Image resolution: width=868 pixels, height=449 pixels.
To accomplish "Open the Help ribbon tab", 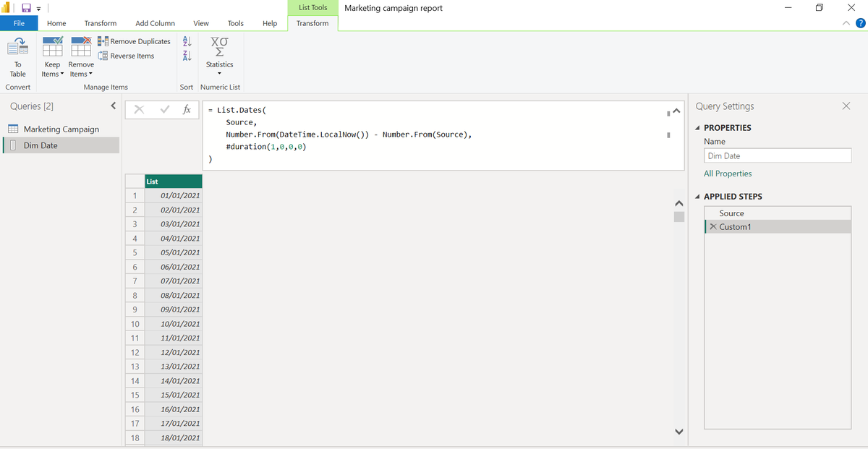I will point(270,23).
